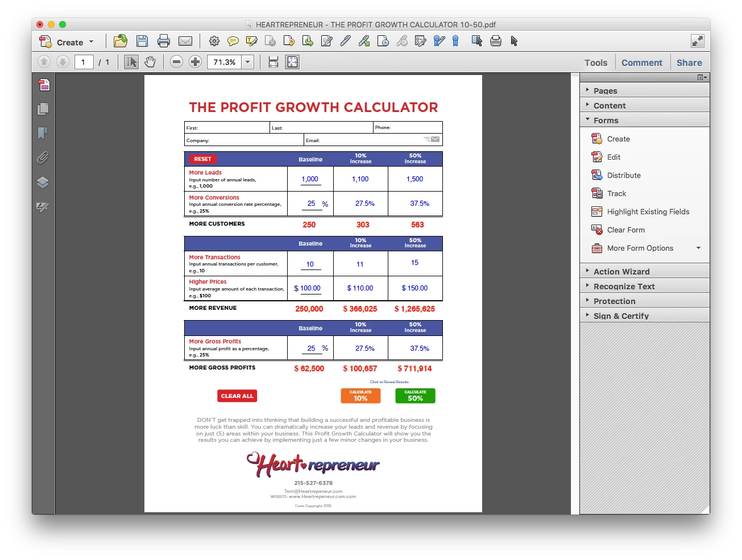Add a sticky note comment bubble
This screenshot has width=742, height=560.
point(233,41)
